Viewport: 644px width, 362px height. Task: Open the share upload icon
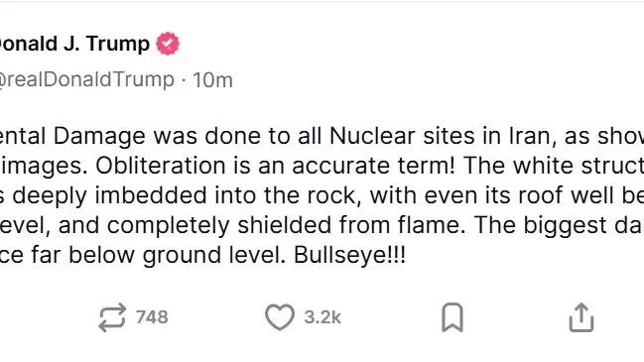[581, 317]
